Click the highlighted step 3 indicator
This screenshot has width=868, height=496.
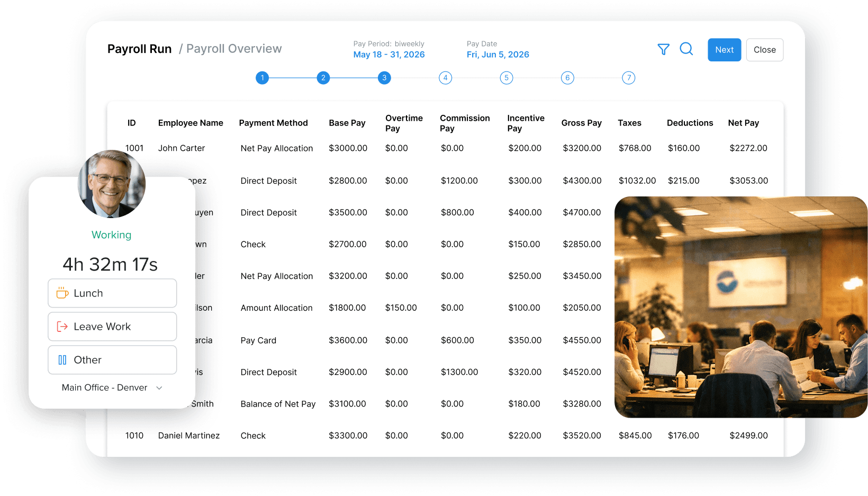[384, 77]
